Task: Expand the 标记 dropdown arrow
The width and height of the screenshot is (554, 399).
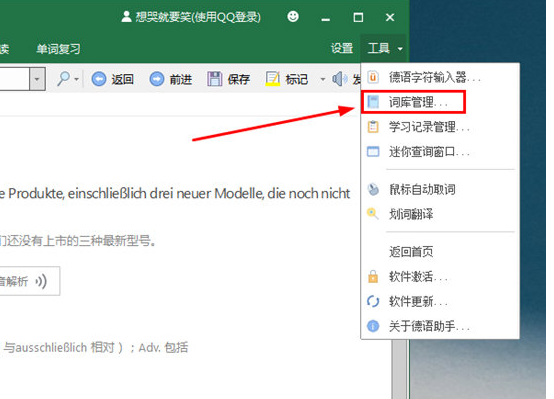Action: coord(323,79)
